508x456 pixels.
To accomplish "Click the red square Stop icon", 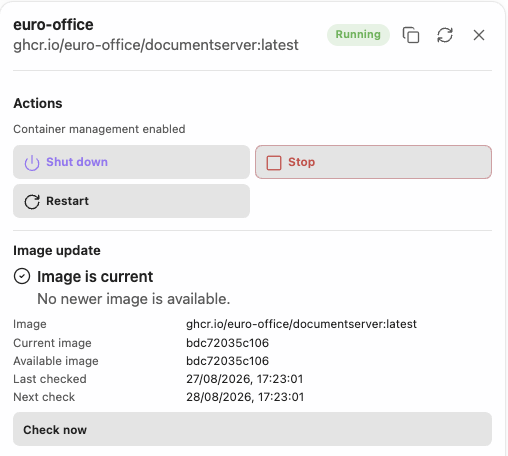I will (x=274, y=163).
